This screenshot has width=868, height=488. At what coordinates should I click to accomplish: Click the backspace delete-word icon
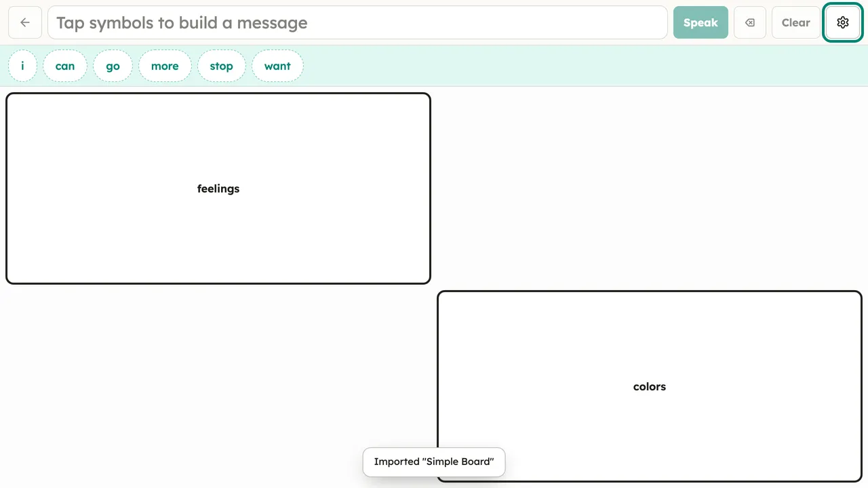(x=750, y=22)
